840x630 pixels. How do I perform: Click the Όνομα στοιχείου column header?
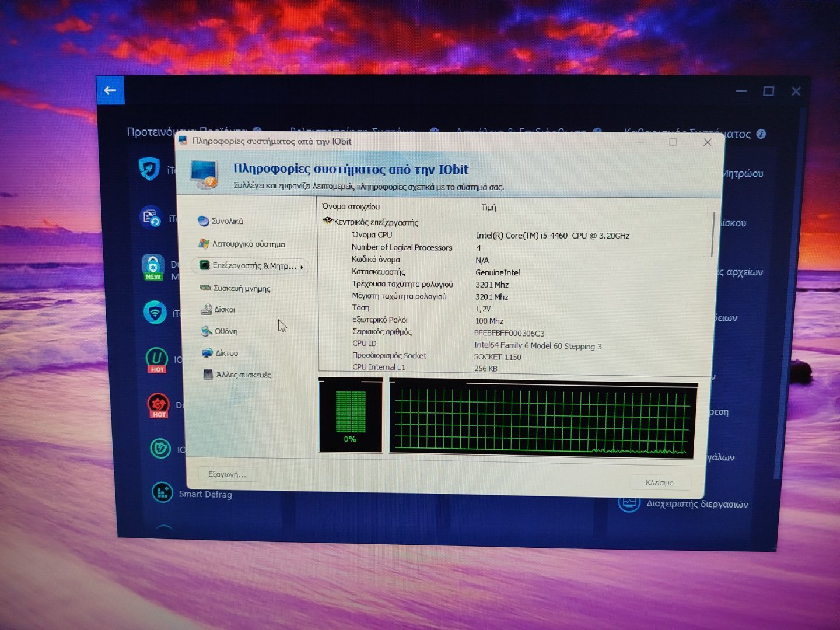point(351,206)
